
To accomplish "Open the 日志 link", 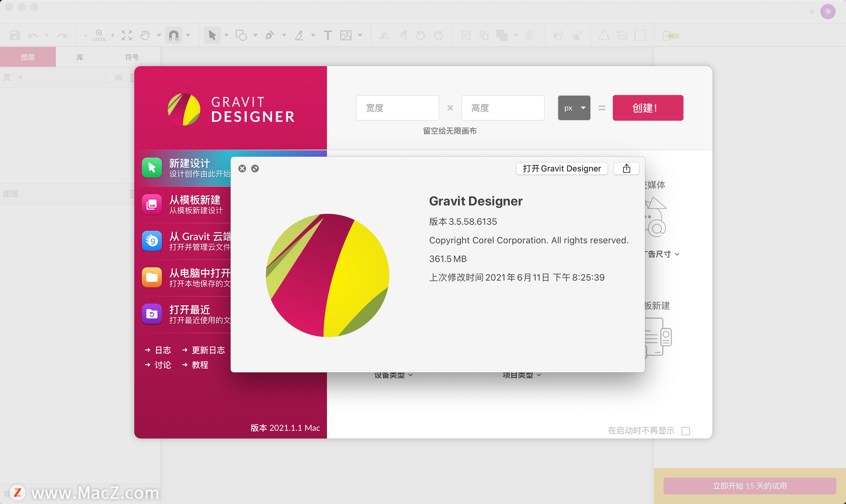I will pos(158,350).
